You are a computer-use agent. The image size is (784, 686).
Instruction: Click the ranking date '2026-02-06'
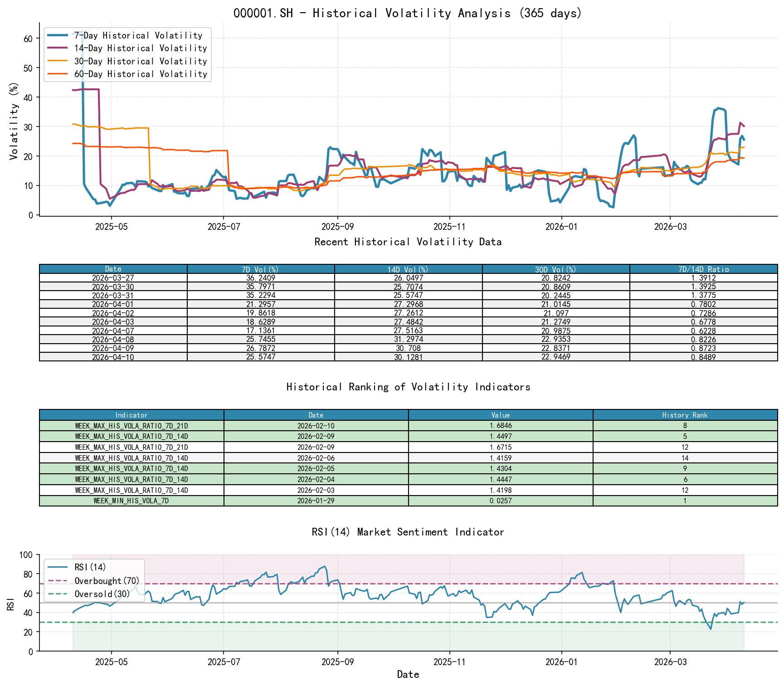click(316, 458)
